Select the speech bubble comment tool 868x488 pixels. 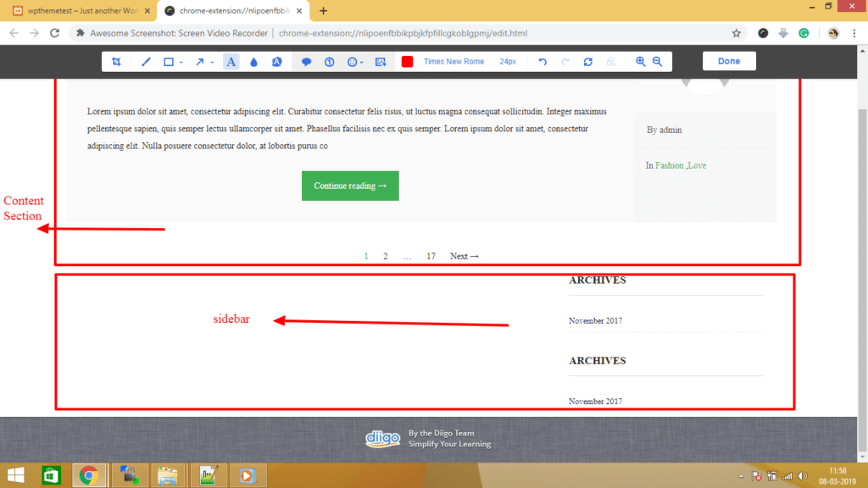(306, 61)
